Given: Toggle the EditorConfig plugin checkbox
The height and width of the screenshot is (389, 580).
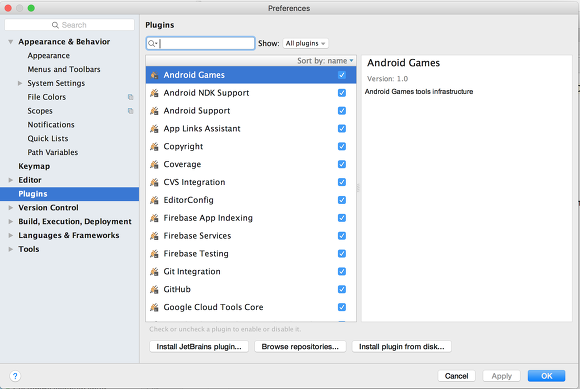Looking at the screenshot, I should tap(342, 200).
